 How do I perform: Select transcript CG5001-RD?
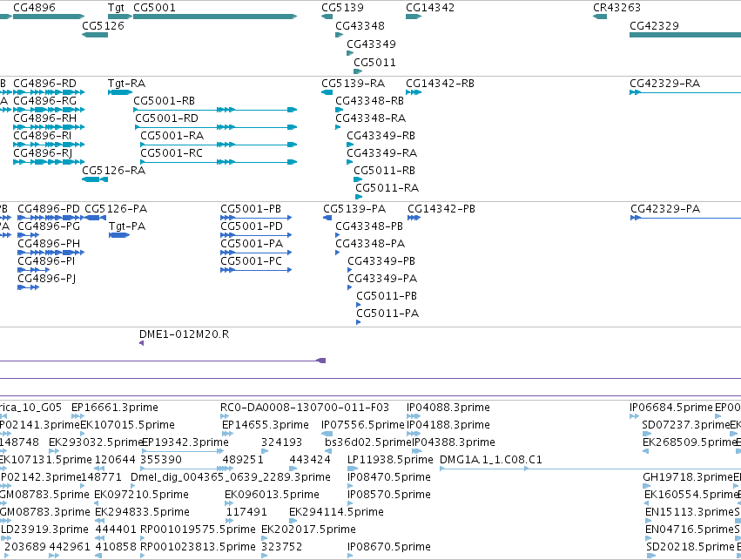point(216,127)
